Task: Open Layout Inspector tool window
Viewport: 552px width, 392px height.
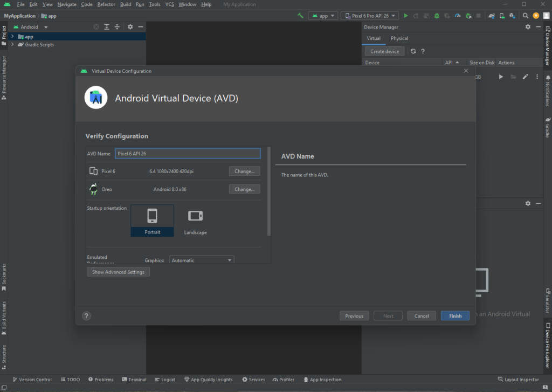Action: coord(518,379)
